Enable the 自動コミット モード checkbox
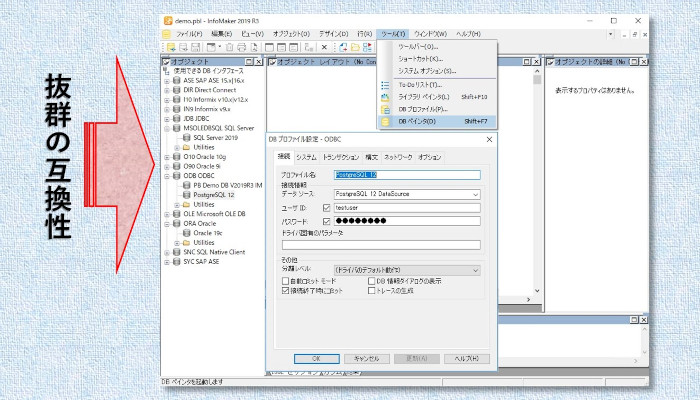The width and height of the screenshot is (700, 400). point(285,281)
